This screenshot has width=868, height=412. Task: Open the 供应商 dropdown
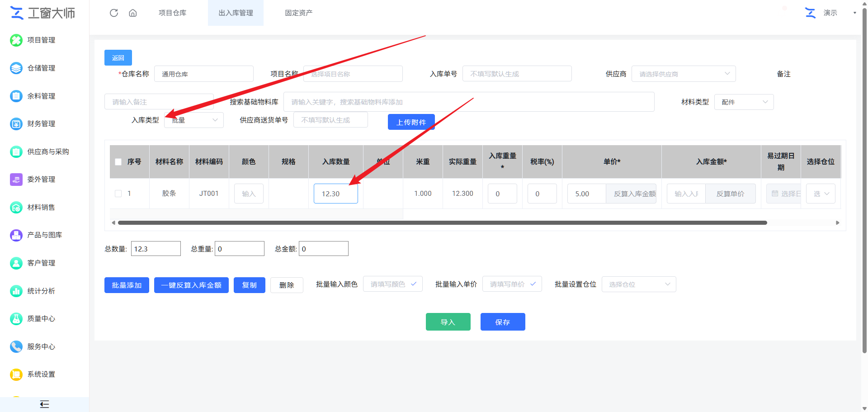pyautogui.click(x=684, y=74)
